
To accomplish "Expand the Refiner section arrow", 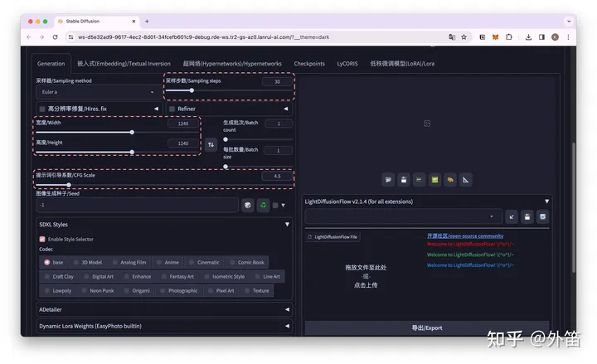I will coord(286,109).
